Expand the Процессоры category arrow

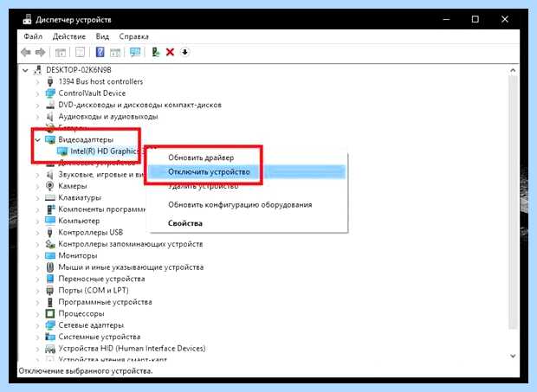tap(38, 314)
